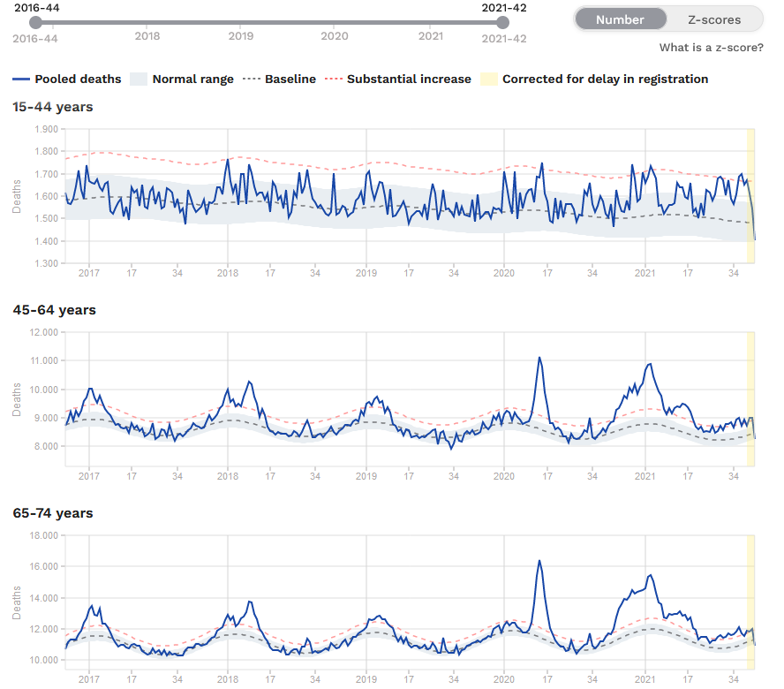Click the '45-64 years' chart heading
The width and height of the screenshot is (784, 689).
(x=54, y=310)
